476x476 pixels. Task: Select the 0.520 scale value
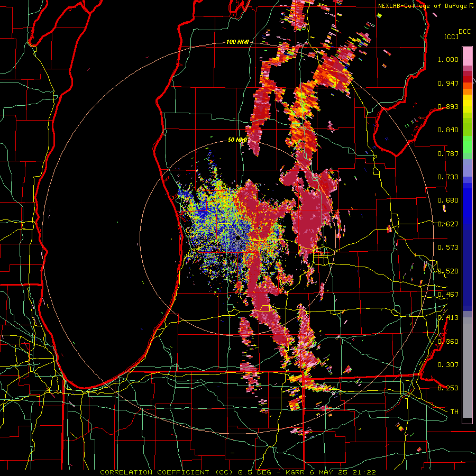coord(448,271)
